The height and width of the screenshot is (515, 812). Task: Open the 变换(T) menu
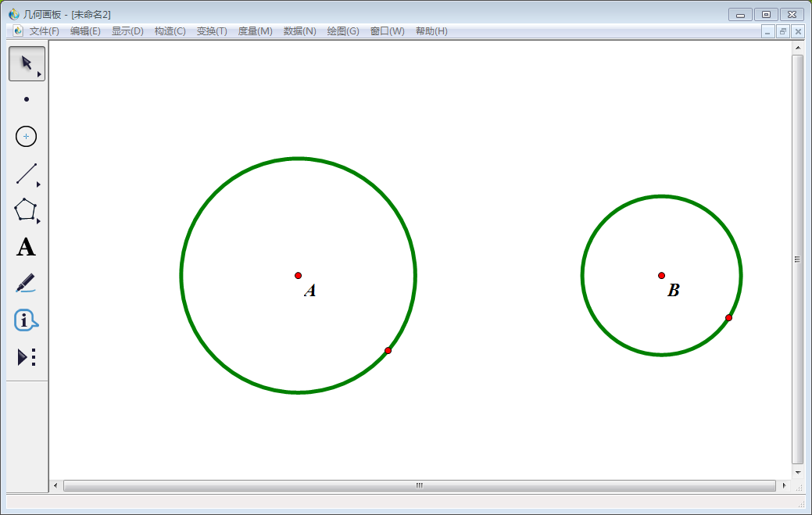pyautogui.click(x=212, y=31)
